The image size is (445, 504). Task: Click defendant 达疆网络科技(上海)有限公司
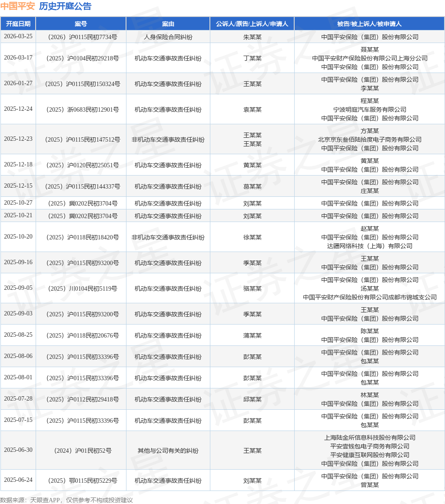(x=369, y=246)
